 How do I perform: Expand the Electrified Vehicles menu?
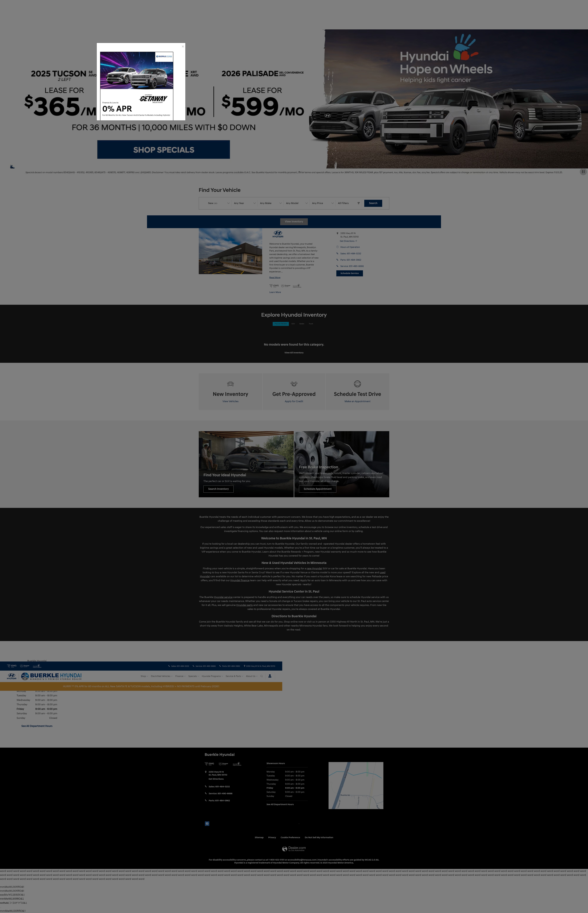[162, 676]
